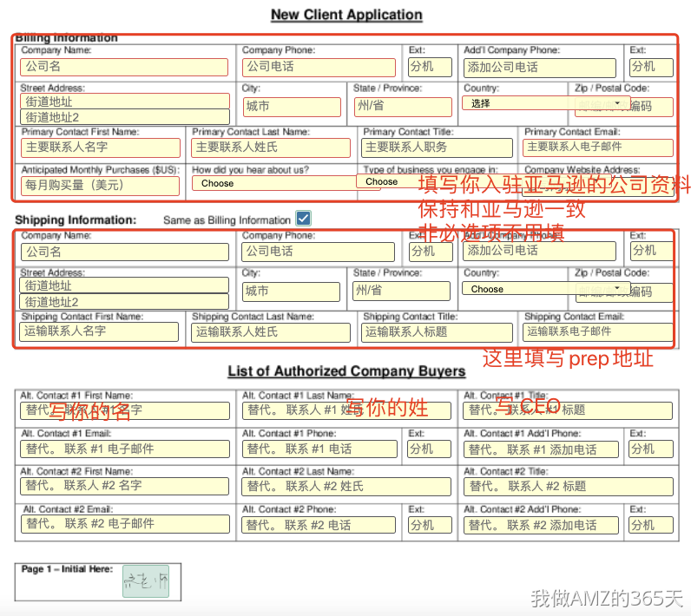Click Alt. Contact #1 Phone Ext field
The height and width of the screenshot is (616, 691).
(x=429, y=449)
